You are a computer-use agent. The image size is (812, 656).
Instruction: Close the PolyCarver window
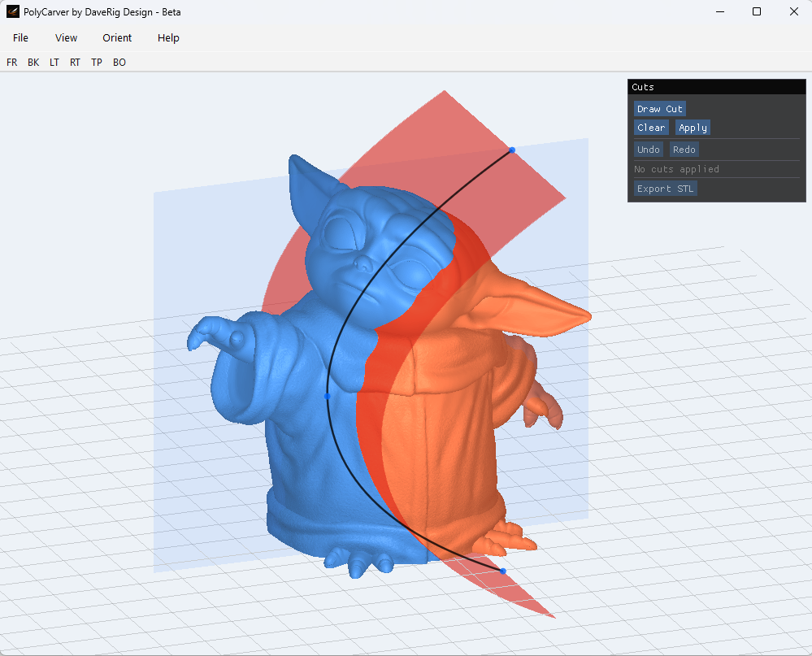[793, 11]
